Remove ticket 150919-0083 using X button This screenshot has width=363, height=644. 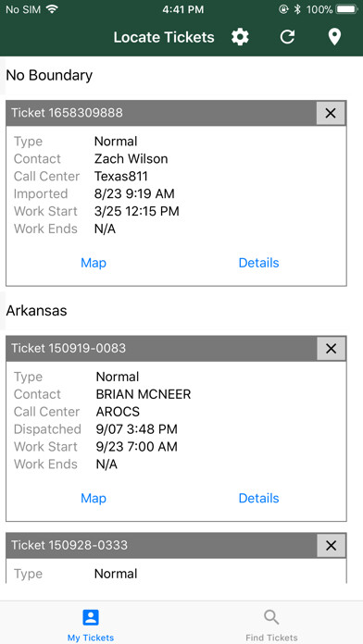tap(331, 349)
